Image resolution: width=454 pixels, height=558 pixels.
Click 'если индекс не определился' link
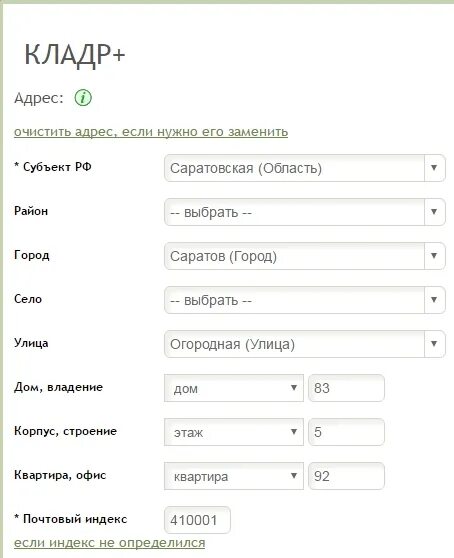point(110,543)
